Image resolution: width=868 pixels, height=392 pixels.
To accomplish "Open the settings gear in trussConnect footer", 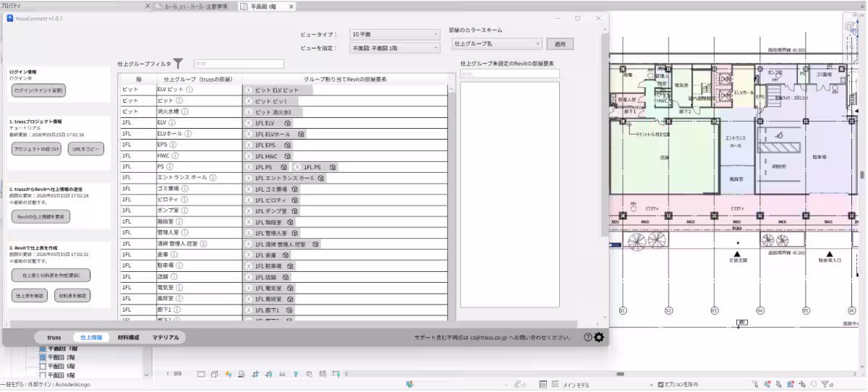I will click(599, 337).
